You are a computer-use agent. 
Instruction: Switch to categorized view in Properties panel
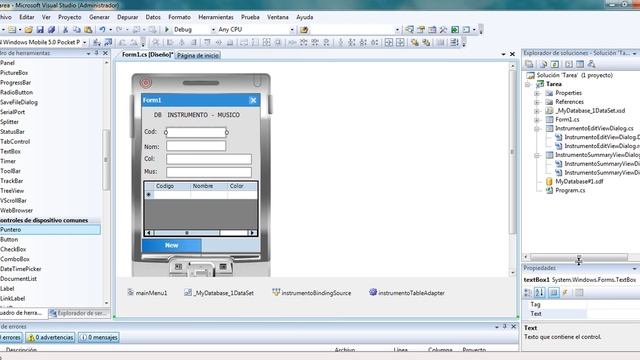pyautogui.click(x=528, y=292)
